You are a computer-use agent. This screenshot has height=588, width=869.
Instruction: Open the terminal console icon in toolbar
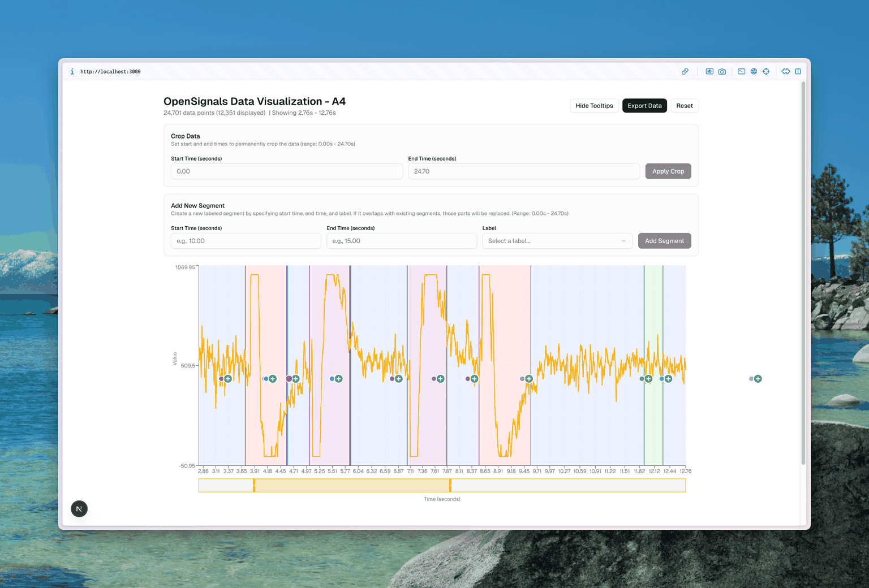[x=741, y=72]
